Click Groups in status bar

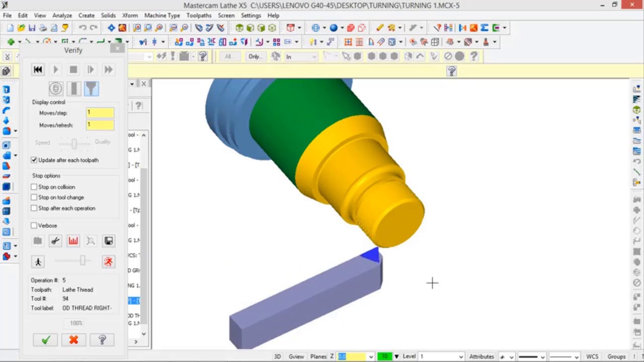click(x=616, y=356)
